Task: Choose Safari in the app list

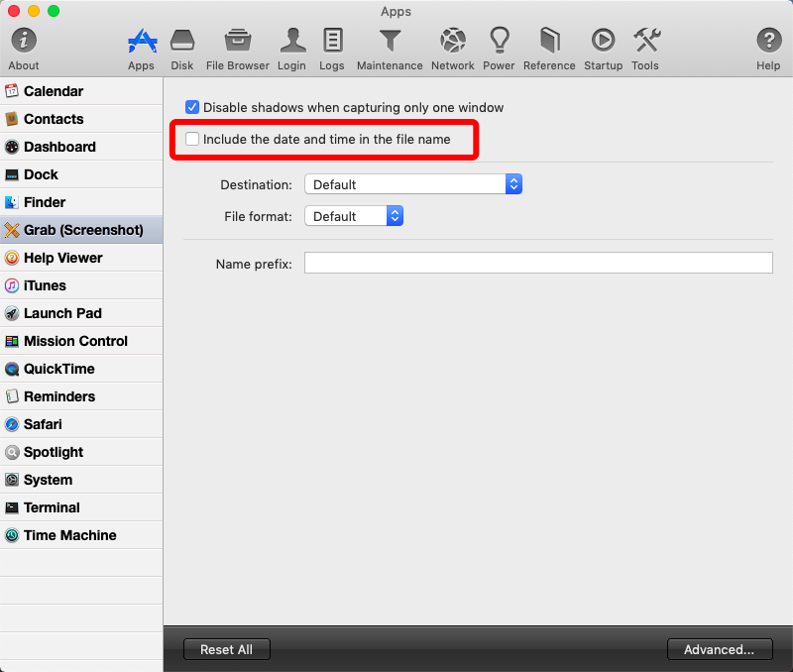Action: coord(81,424)
